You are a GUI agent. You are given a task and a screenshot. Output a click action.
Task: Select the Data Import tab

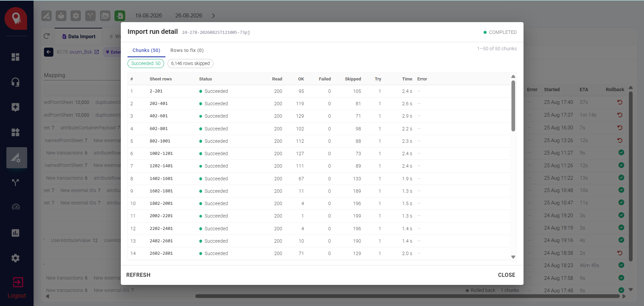[79, 37]
